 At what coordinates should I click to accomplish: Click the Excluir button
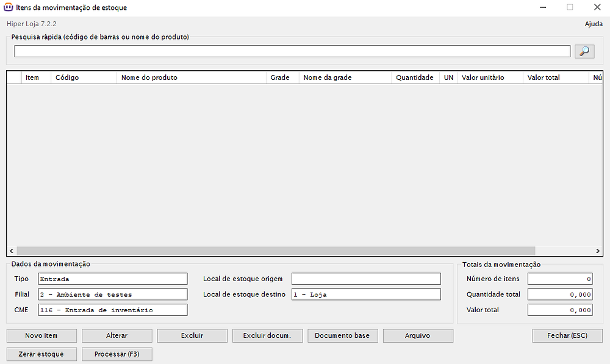(x=192, y=335)
